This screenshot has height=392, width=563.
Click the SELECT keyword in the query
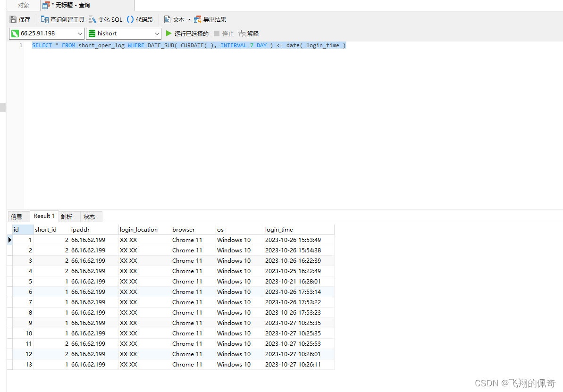(42, 45)
